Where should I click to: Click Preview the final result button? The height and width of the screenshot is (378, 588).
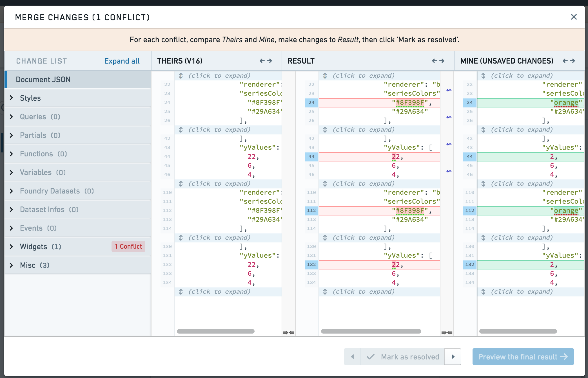(523, 357)
